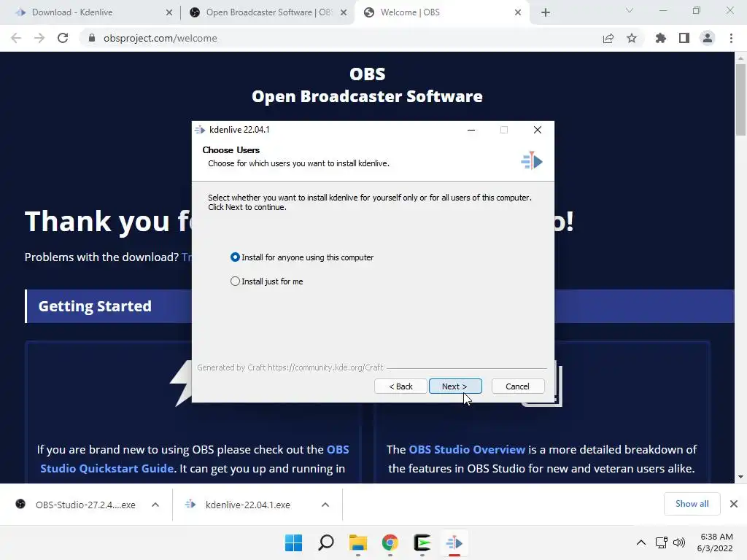The width and height of the screenshot is (747, 560).
Task: Open the Chrome three-dot menu
Action: pyautogui.click(x=731, y=38)
